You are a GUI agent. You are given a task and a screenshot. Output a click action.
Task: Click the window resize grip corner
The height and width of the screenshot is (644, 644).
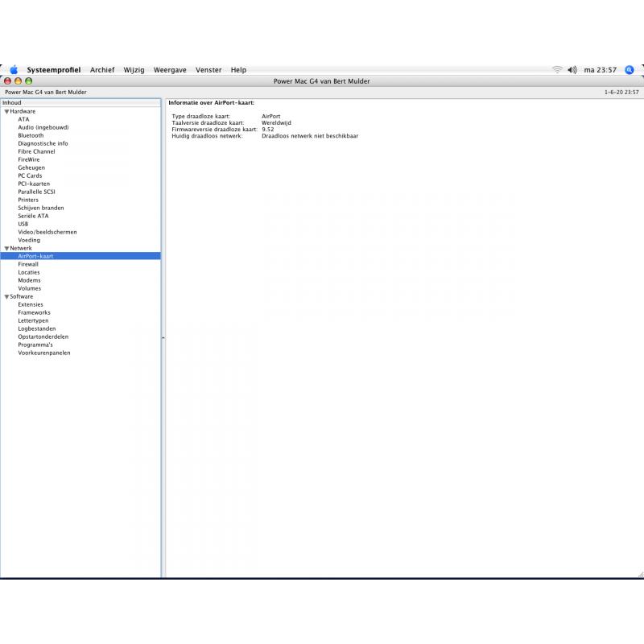(640, 575)
